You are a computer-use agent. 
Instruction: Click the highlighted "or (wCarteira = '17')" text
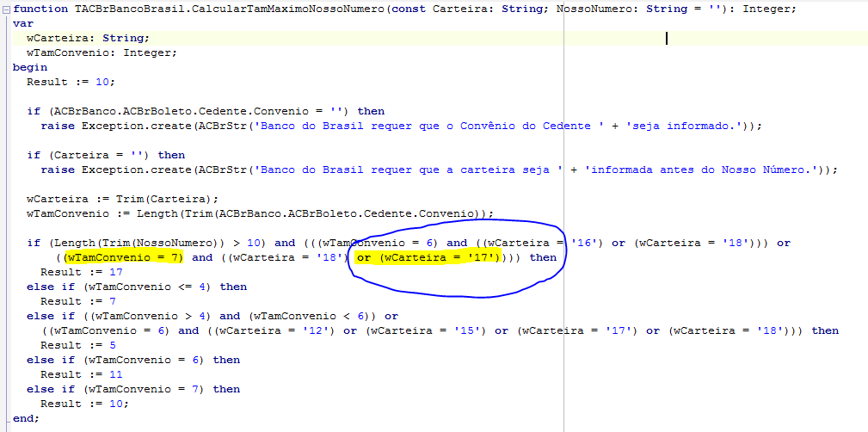[x=428, y=257]
